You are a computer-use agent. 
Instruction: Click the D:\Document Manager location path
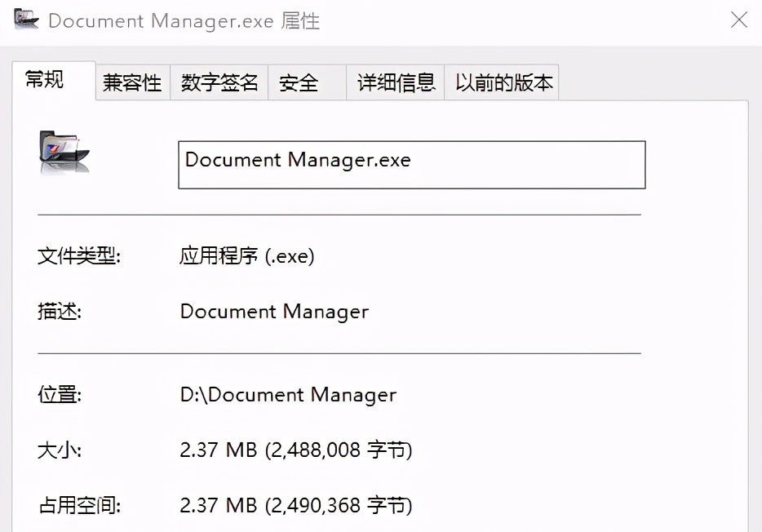288,394
